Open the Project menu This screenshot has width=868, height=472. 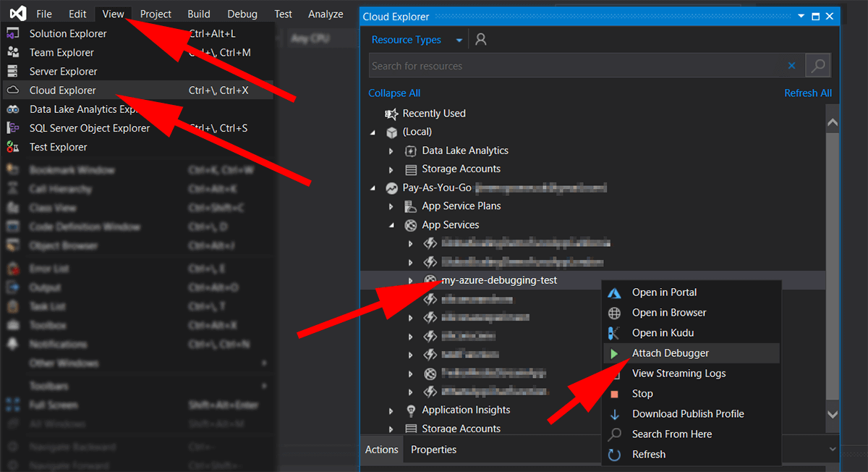tap(156, 14)
